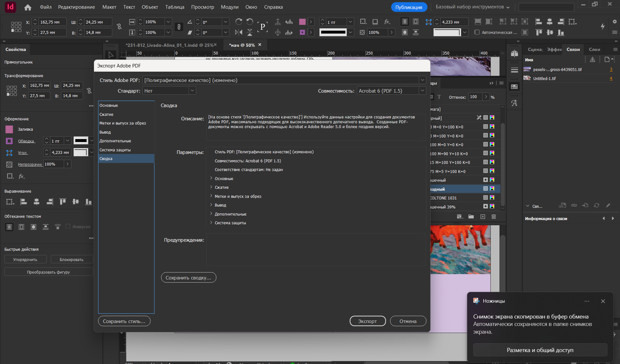The image size is (620, 364).
Task: Align left edges in the Properties panel
Action: (24, 202)
